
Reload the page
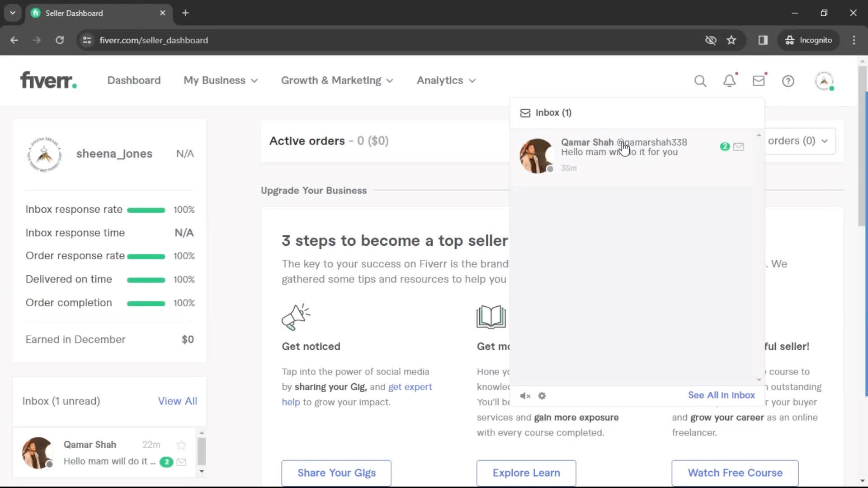click(60, 40)
